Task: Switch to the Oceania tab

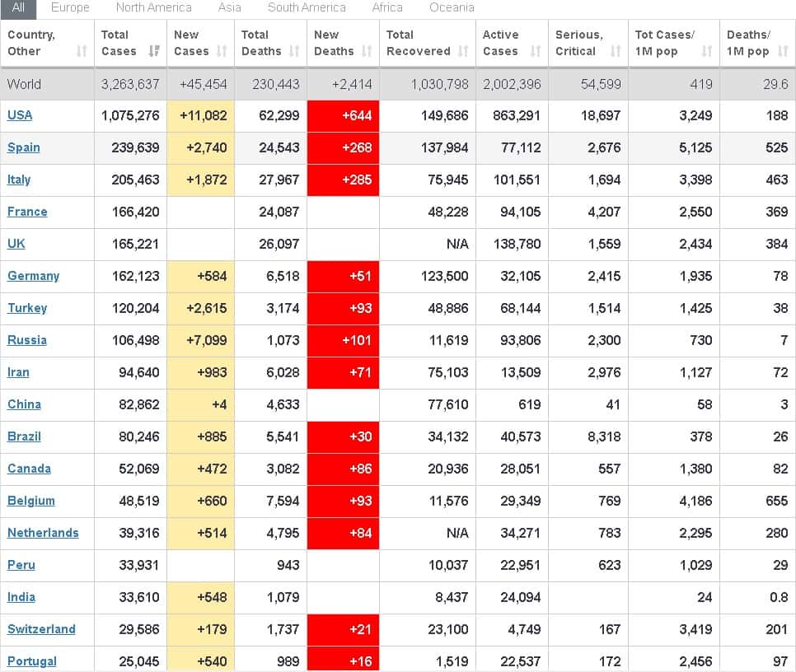Action: tap(452, 8)
